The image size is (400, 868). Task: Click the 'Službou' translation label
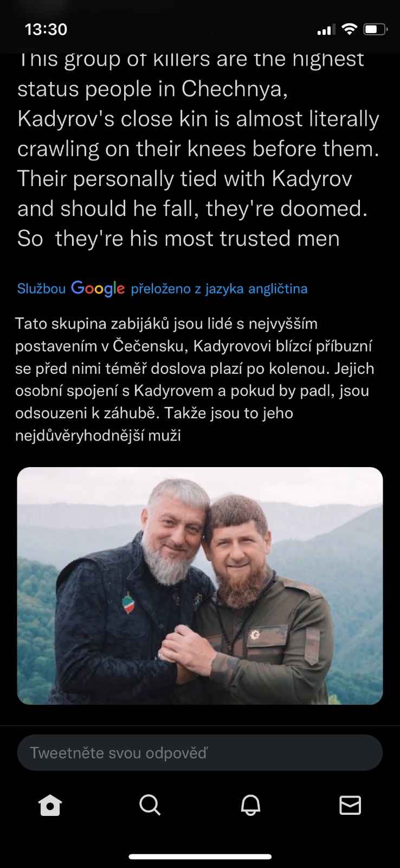pyautogui.click(x=41, y=289)
